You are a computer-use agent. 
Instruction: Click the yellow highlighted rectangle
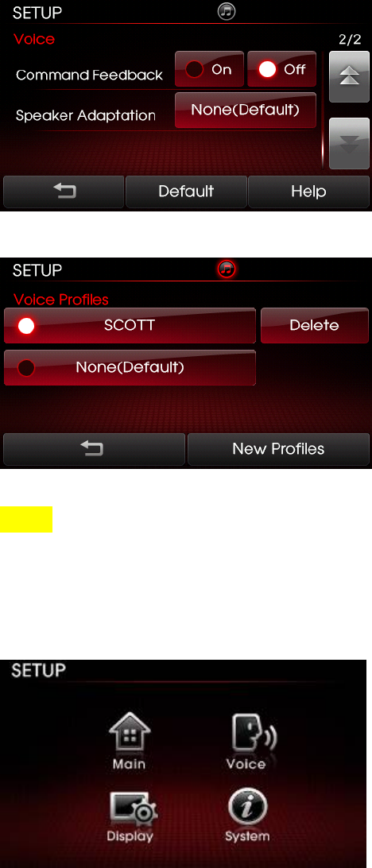[x=26, y=519]
